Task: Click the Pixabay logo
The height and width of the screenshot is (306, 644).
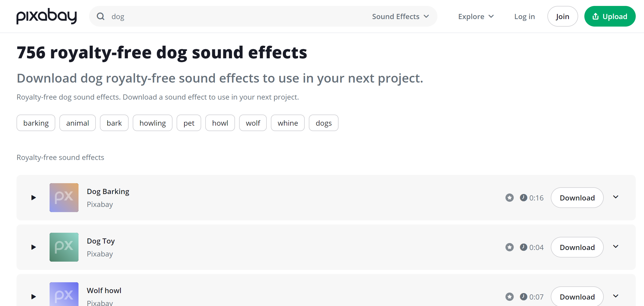Action: coord(46,16)
